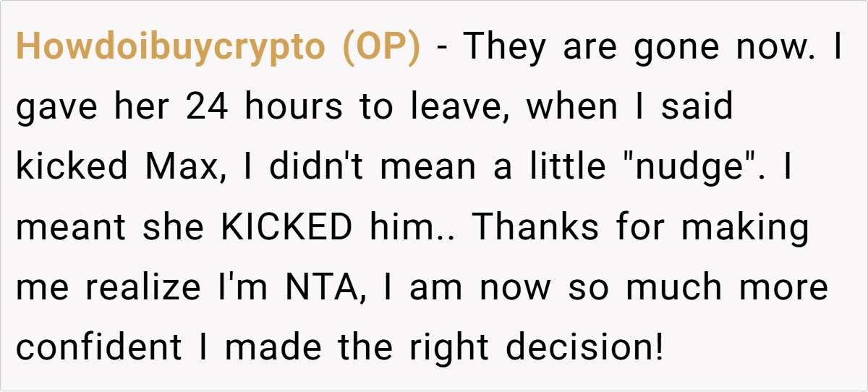Click the Howdoibuycrypto username link
Viewport: 868px width, 392px height.
[171, 48]
